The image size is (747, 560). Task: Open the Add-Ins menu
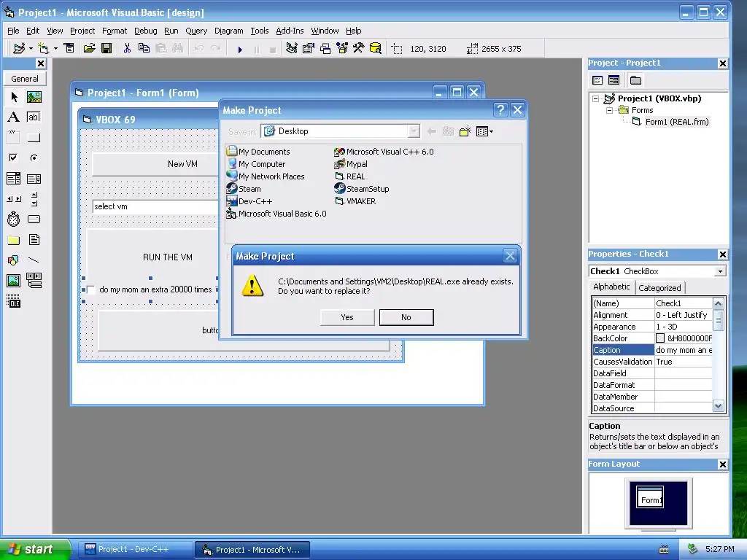pos(290,31)
